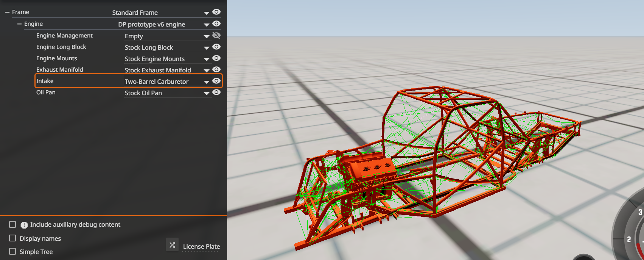The height and width of the screenshot is (260, 644).
Task: Hide the Engine Mounts part
Action: click(216, 58)
